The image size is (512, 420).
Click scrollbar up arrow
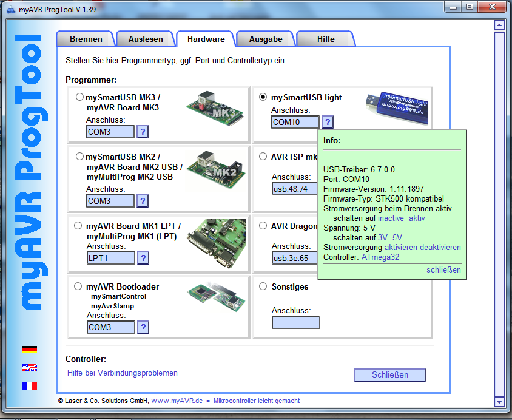(499, 25)
